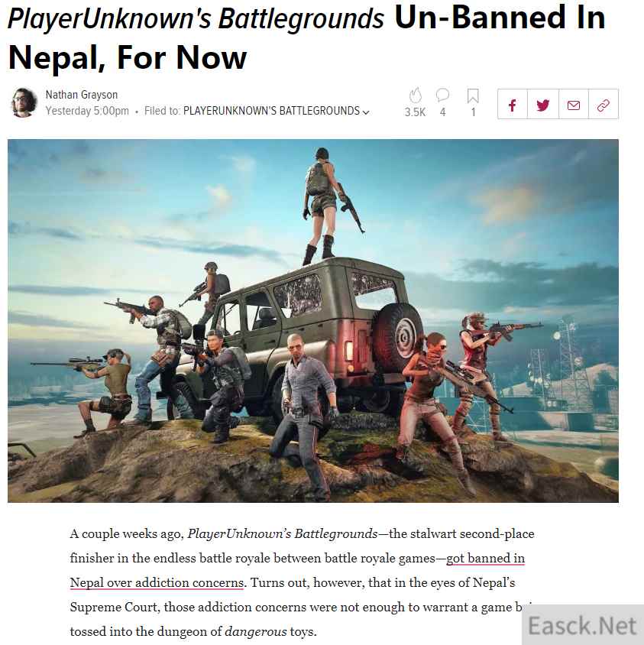This screenshot has width=644, height=645.
Task: Share the article on Twitter
Action: 543,105
